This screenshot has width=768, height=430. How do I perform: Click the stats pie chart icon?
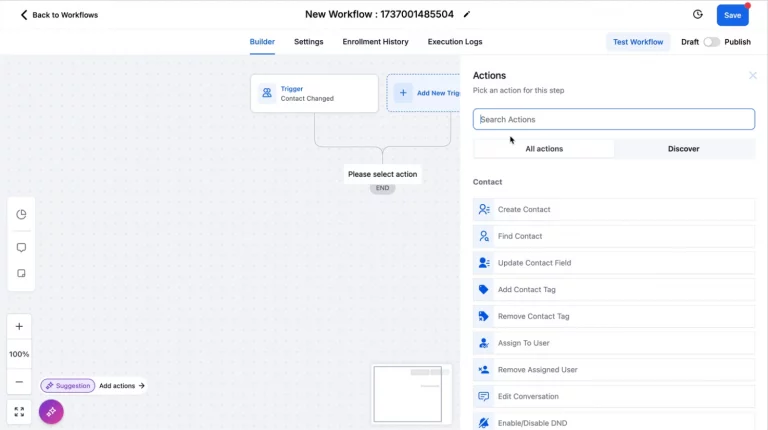tap(20, 214)
